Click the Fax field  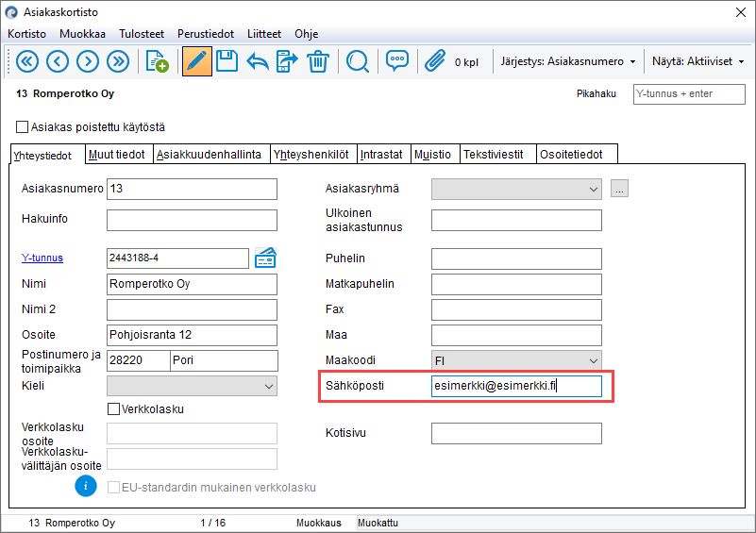pyautogui.click(x=516, y=309)
